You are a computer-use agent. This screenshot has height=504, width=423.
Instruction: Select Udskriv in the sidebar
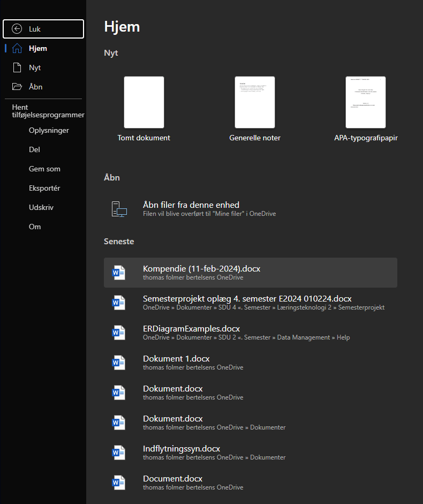[41, 207]
